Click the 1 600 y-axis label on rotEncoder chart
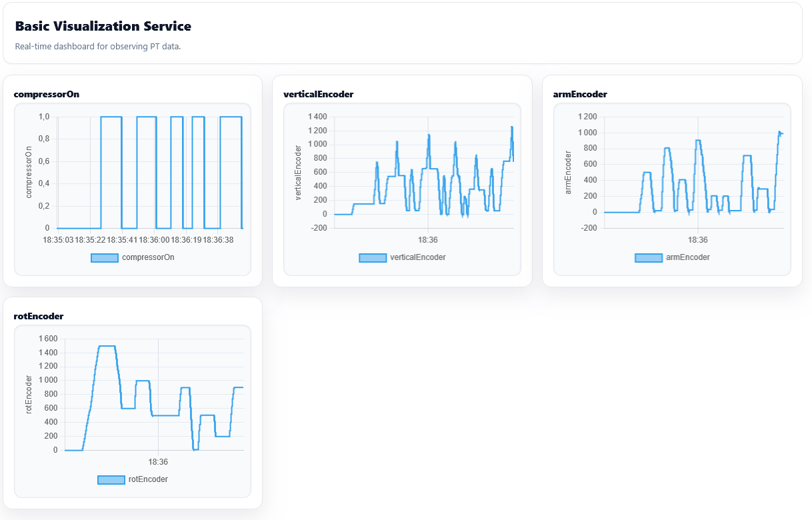Screen dimensions: 812x520 pyautogui.click(x=48, y=339)
